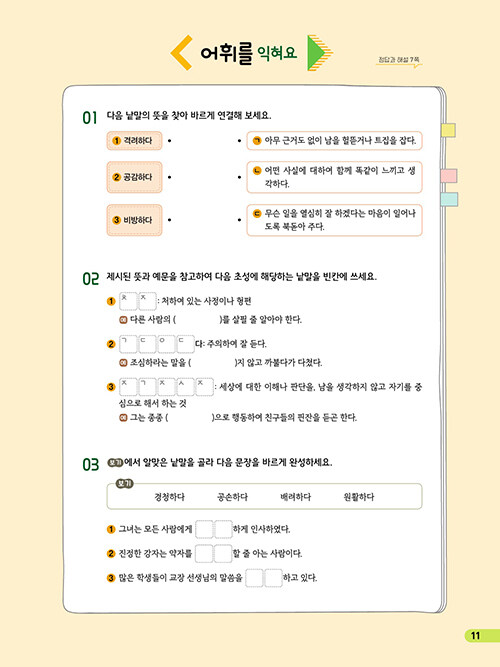Click the first blank box after '진정한 강자는 약자를'
This screenshot has width=500, height=667.
point(204,554)
